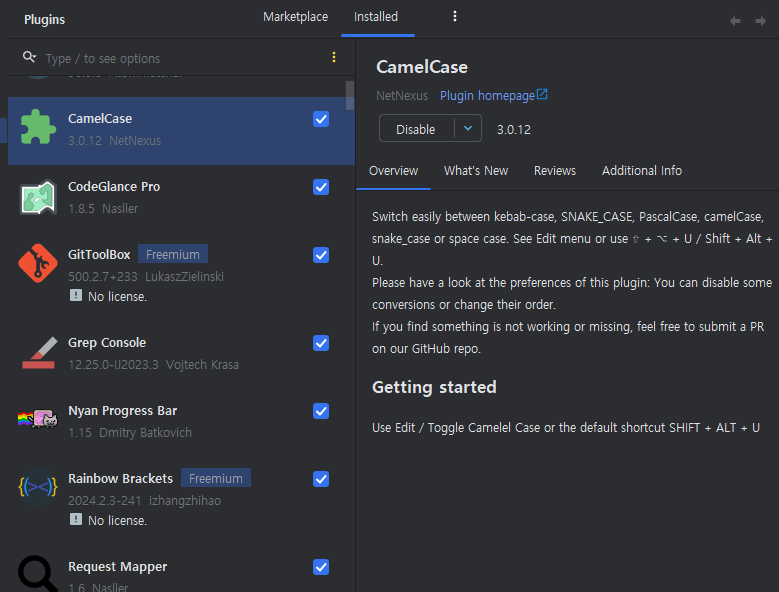The width and height of the screenshot is (779, 592).
Task: Click the NetNexus vendor name in details
Action: click(x=401, y=95)
